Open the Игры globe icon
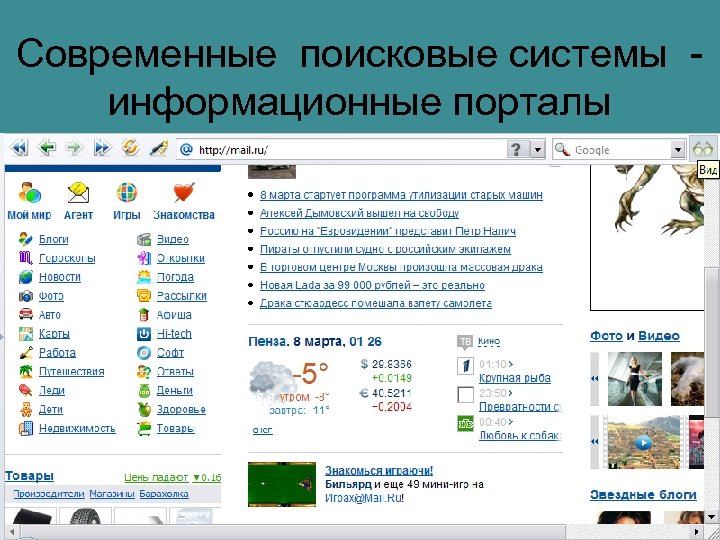 127,192
